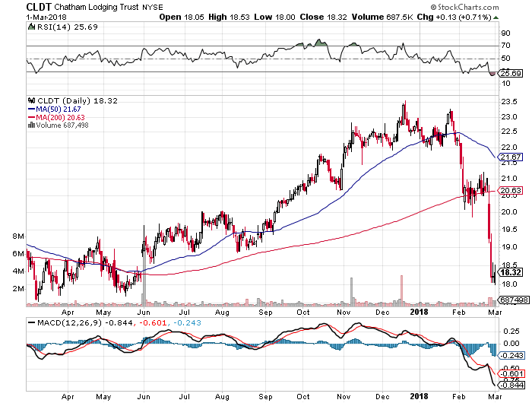Viewport: 532px width, 403px height.
Task: Click the -0.243 histogram tag on MACD axis
Action: [512, 355]
